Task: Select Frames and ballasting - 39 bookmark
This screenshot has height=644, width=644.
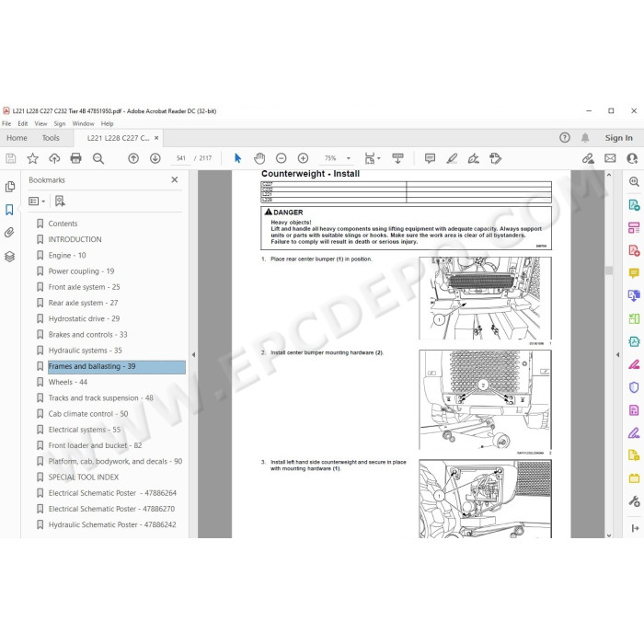Action: click(x=117, y=366)
